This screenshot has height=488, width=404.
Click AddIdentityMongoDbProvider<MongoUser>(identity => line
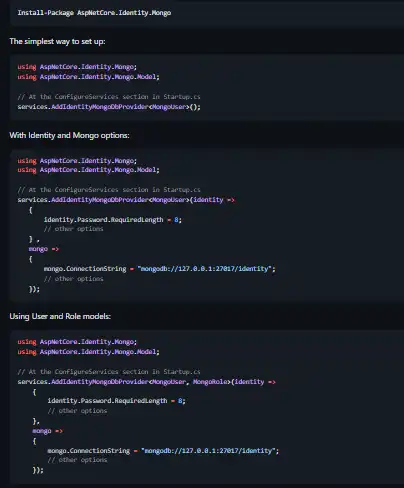(x=126, y=200)
